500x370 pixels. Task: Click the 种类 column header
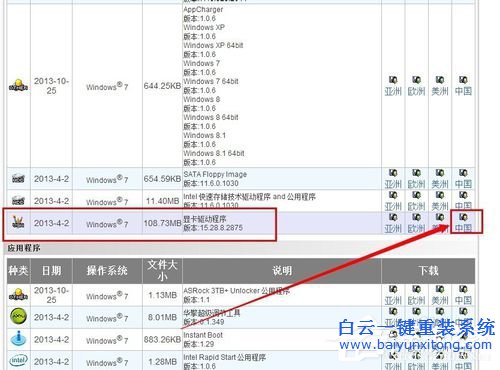click(x=18, y=270)
